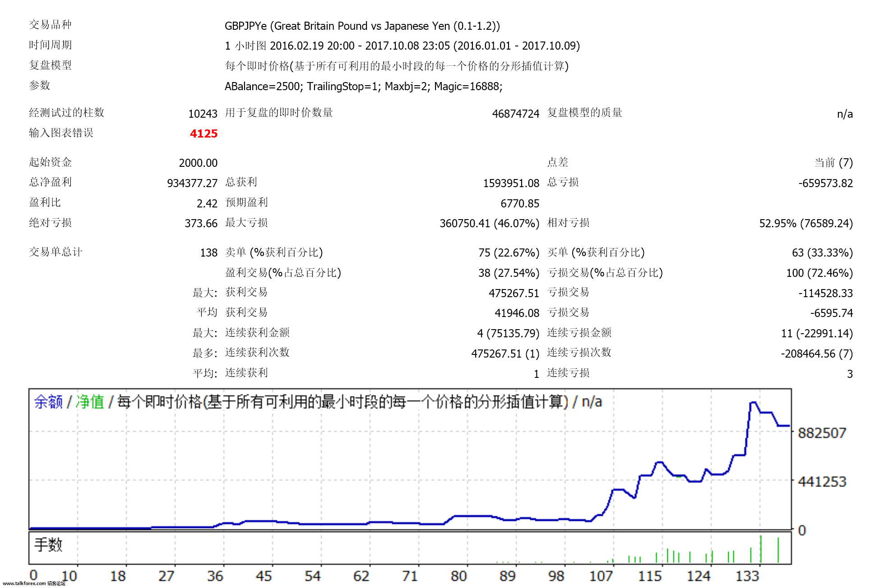Click the balance curve peak near top right
This screenshot has width=884, height=588.
[753, 403]
